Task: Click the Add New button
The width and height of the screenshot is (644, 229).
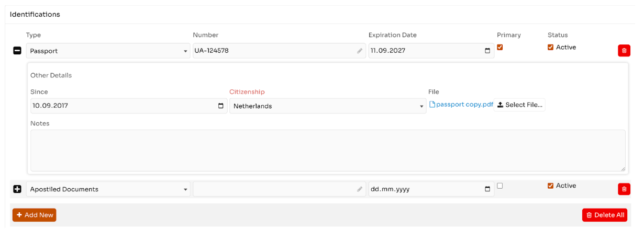Action: pos(34,215)
